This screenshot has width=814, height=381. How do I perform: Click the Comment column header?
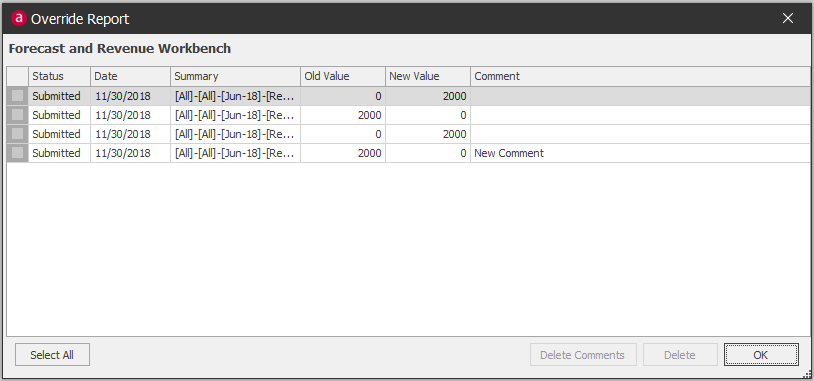tap(640, 76)
